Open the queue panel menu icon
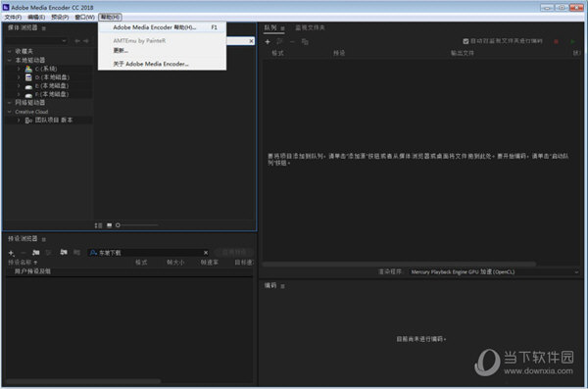Screen dimensions: 588x389 pos(283,28)
